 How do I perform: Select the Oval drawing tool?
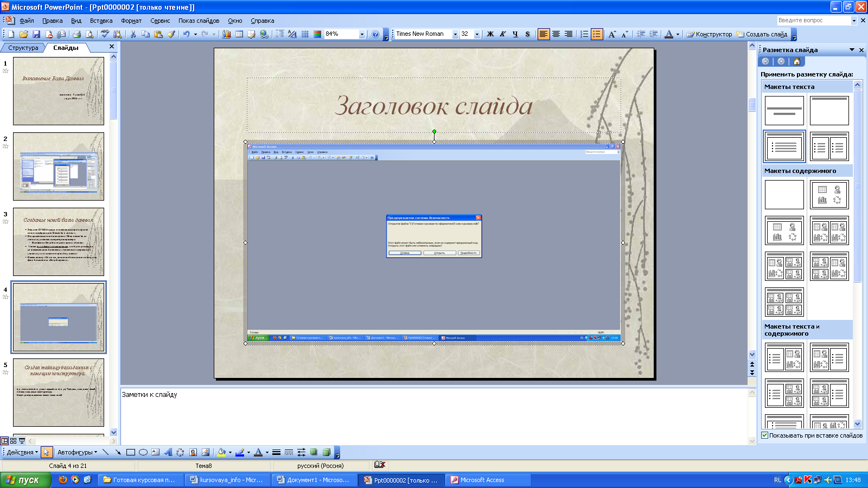pyautogui.click(x=143, y=452)
